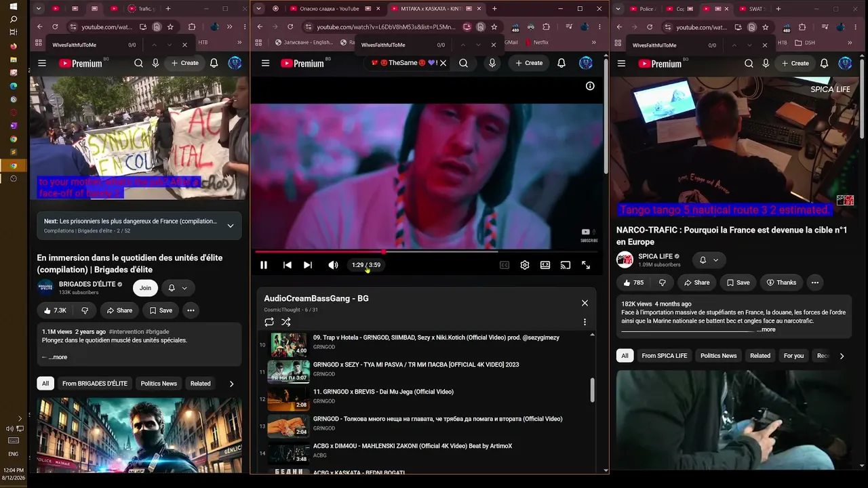Close the AudioCreamBassGang playlist panel

[585, 303]
